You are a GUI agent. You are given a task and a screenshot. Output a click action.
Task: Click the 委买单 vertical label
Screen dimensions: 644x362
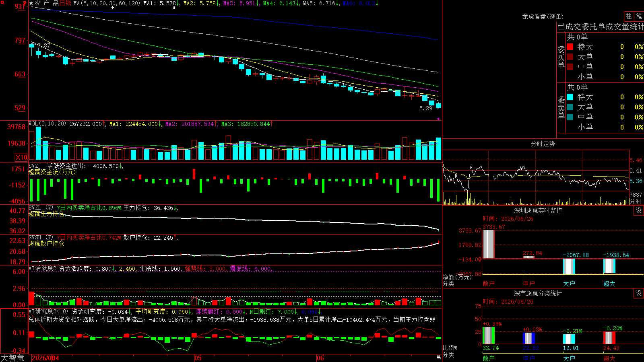coord(561,58)
